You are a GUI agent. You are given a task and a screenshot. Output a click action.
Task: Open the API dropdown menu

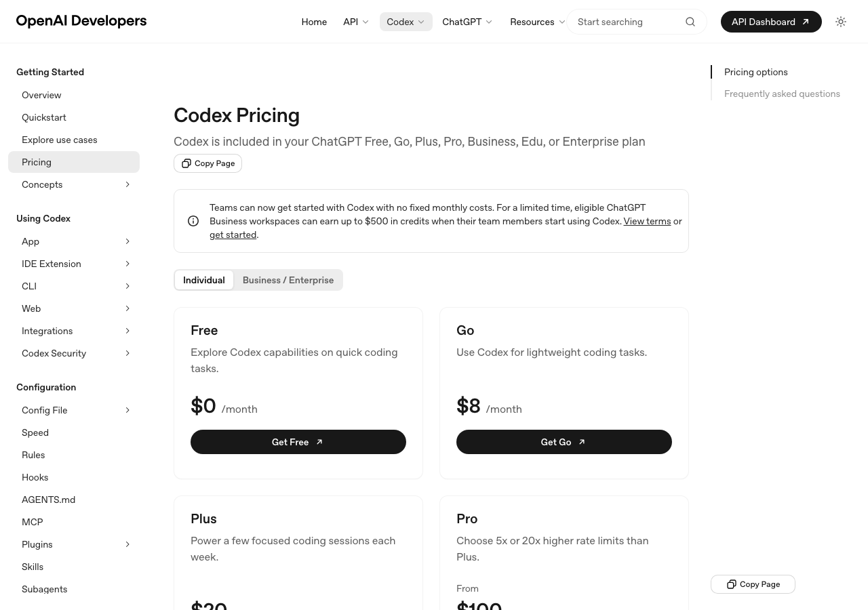click(x=356, y=22)
